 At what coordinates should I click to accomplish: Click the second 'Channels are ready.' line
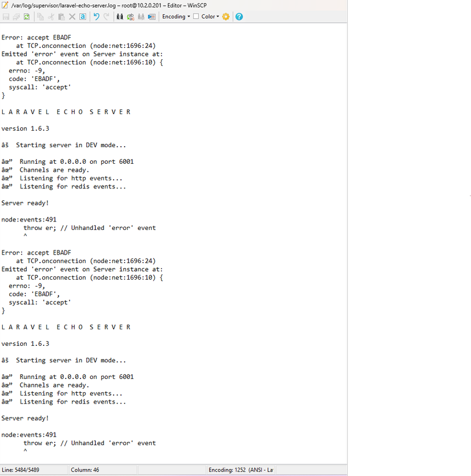pos(54,385)
